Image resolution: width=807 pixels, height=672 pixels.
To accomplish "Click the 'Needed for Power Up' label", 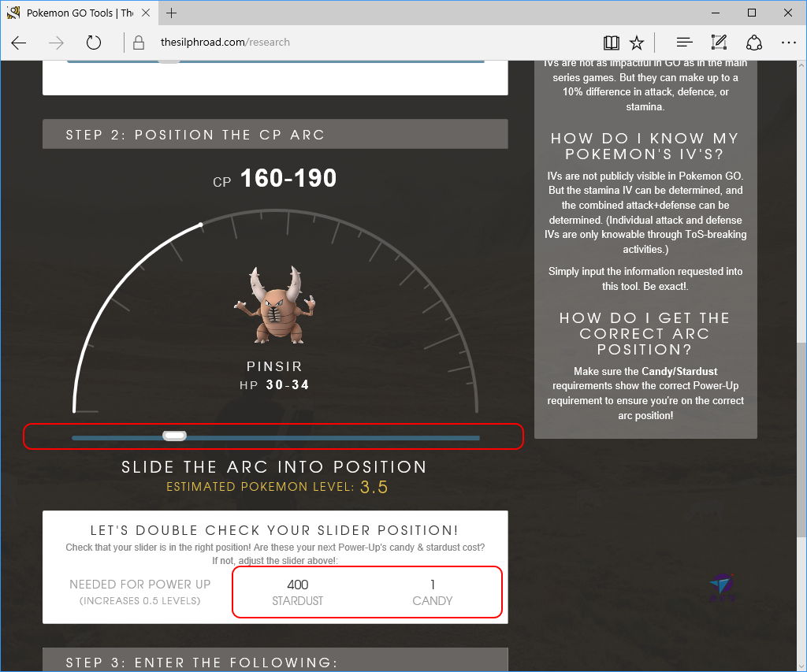I will (140, 585).
